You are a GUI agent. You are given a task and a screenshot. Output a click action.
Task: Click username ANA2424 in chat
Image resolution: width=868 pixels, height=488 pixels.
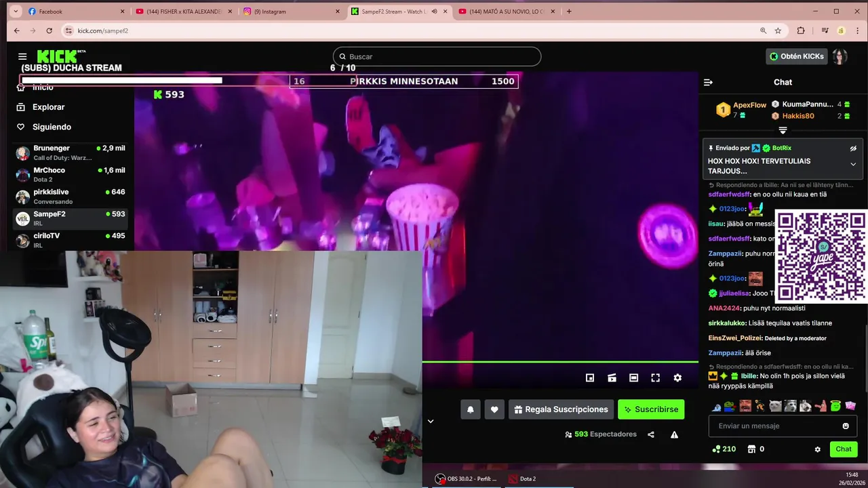(x=724, y=308)
